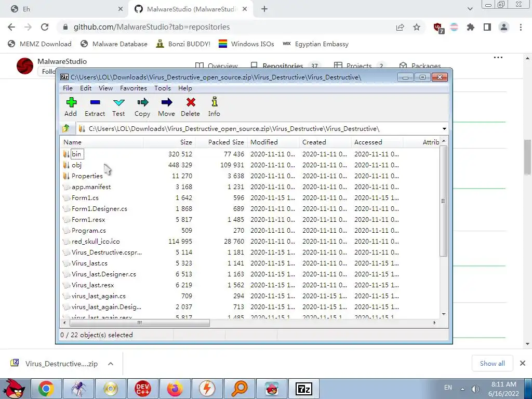Extract files with the Extract button

[x=95, y=107]
